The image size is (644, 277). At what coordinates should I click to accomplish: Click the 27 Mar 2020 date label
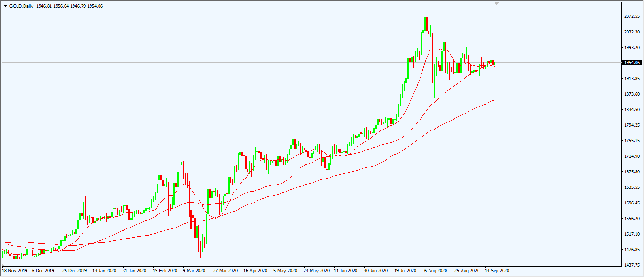click(225, 271)
